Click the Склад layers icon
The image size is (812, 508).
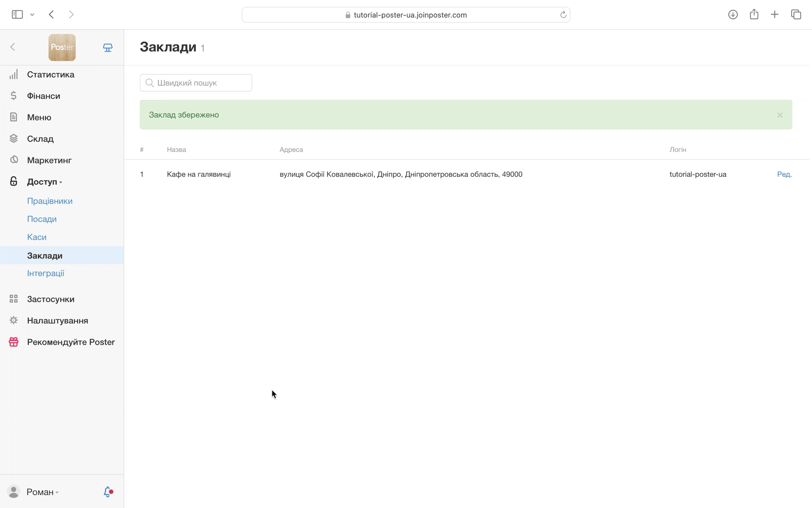tap(14, 138)
